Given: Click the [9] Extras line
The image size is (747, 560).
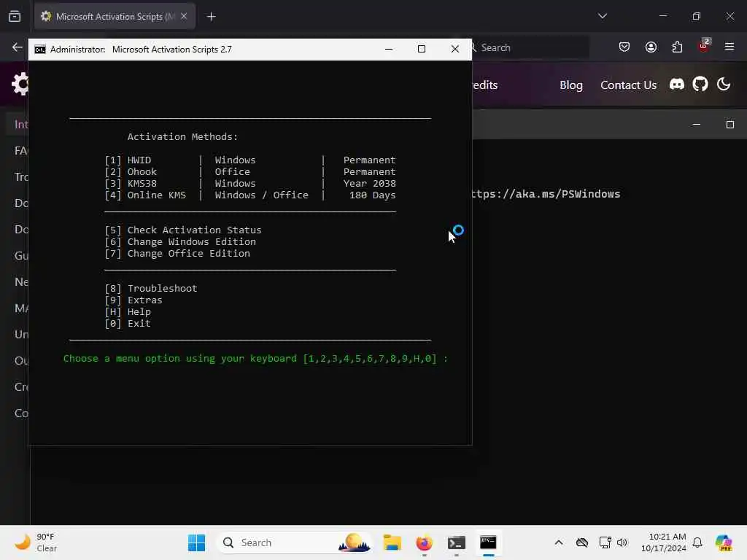Looking at the screenshot, I should 133,300.
